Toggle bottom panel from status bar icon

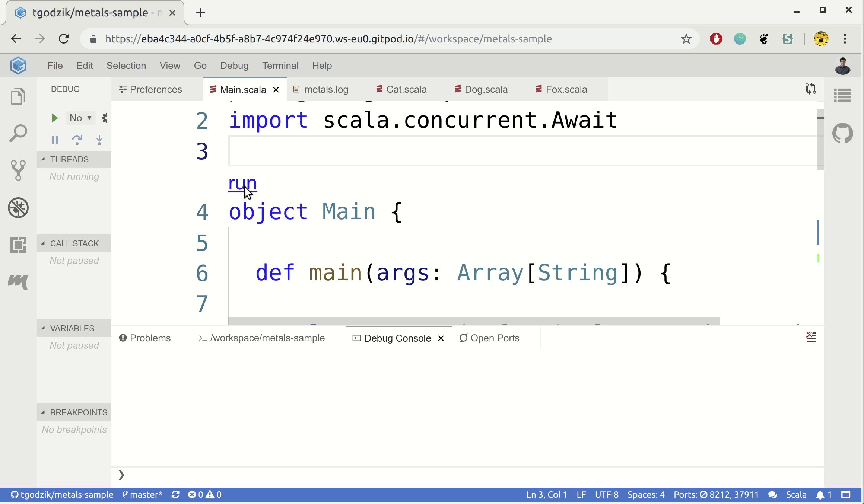pyautogui.click(x=846, y=495)
